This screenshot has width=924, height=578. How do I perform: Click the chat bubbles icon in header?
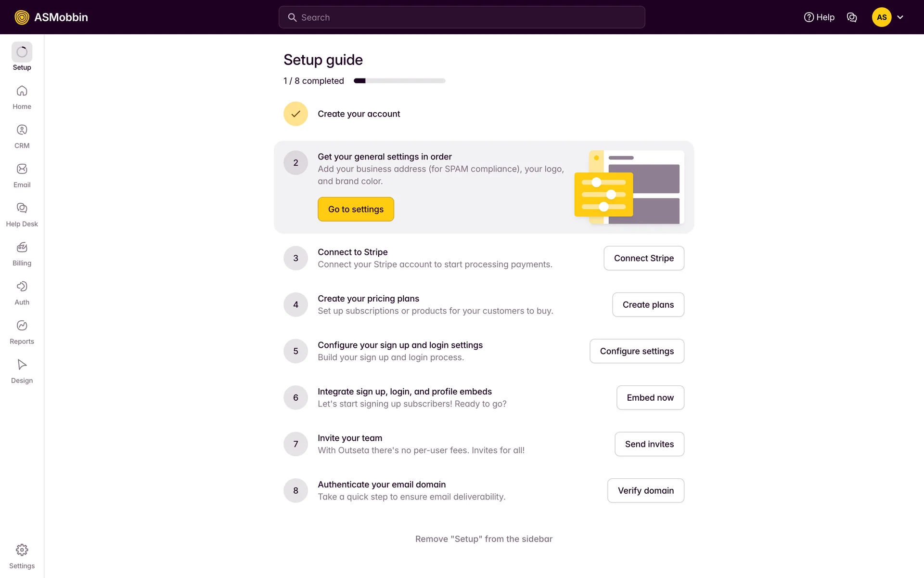(851, 17)
